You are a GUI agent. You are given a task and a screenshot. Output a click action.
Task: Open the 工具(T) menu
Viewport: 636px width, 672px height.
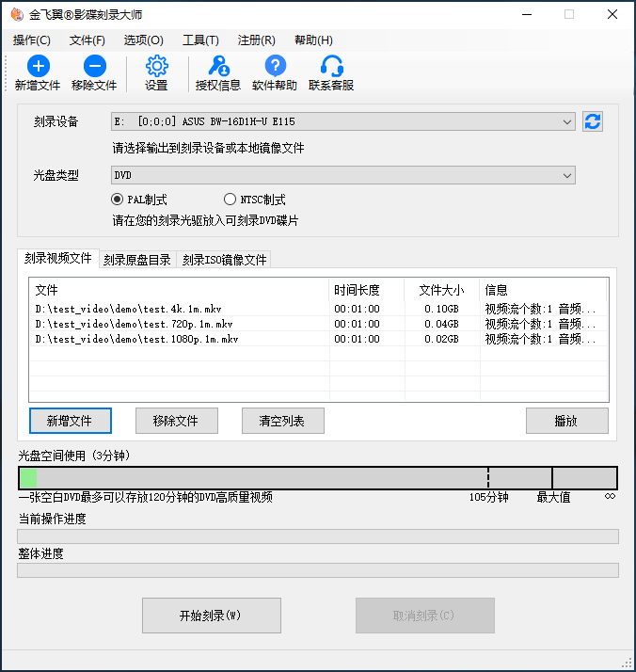(200, 40)
